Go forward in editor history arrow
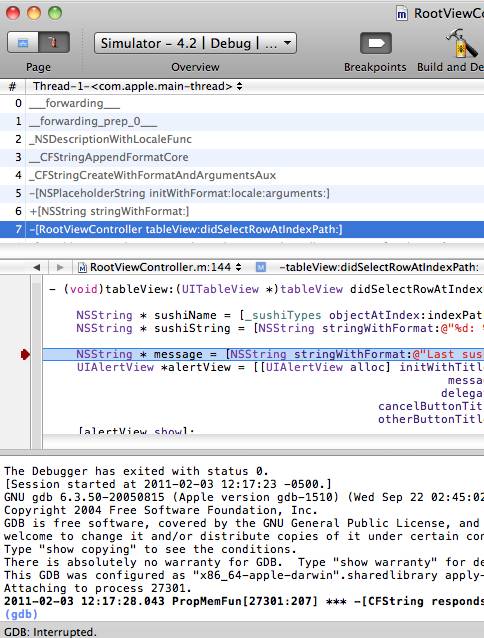The width and height of the screenshot is (484, 638). click(x=60, y=267)
